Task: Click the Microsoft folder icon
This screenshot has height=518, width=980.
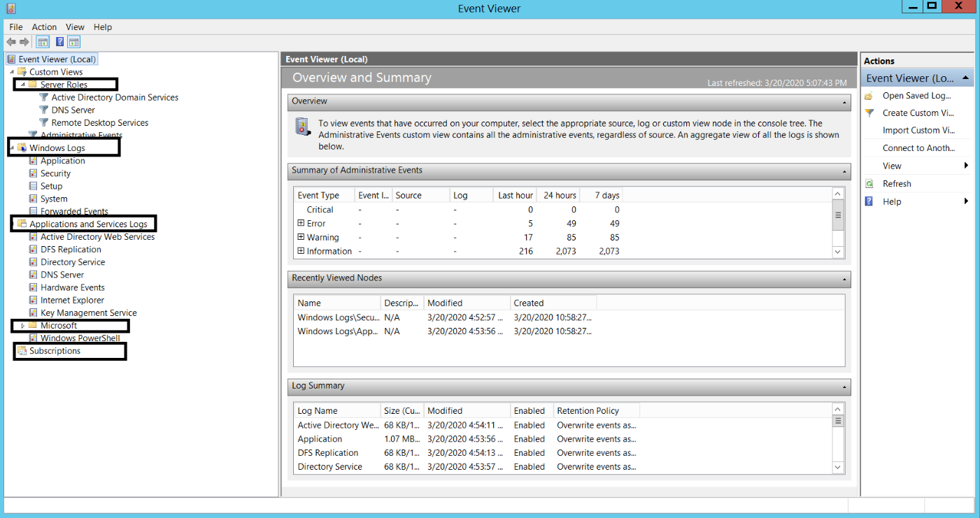Action: (33, 326)
